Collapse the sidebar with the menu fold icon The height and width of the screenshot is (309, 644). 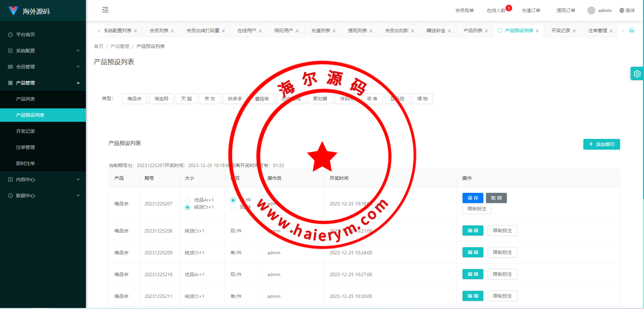[x=105, y=10]
